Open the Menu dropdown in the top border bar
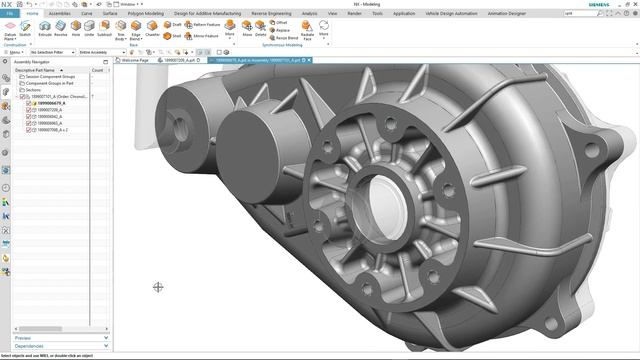Screen dimensions: 640x360 click(14, 52)
